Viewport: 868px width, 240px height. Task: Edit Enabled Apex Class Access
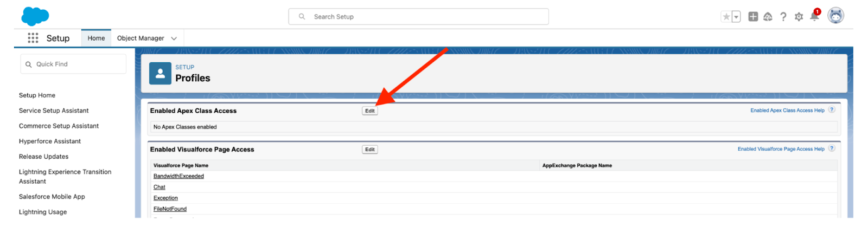click(x=369, y=111)
